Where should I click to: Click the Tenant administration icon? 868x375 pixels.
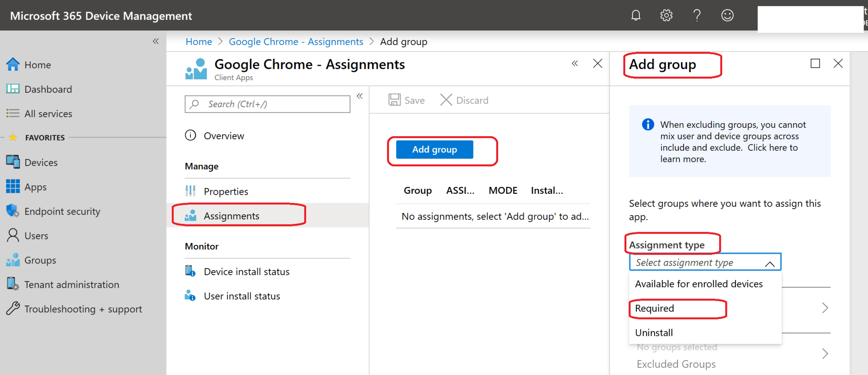pos(13,284)
